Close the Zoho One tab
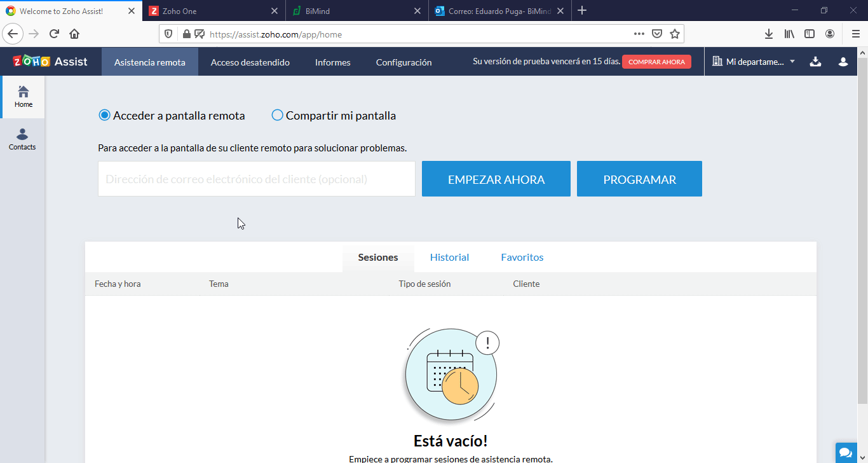Viewport: 868px width, 463px height. (x=275, y=11)
